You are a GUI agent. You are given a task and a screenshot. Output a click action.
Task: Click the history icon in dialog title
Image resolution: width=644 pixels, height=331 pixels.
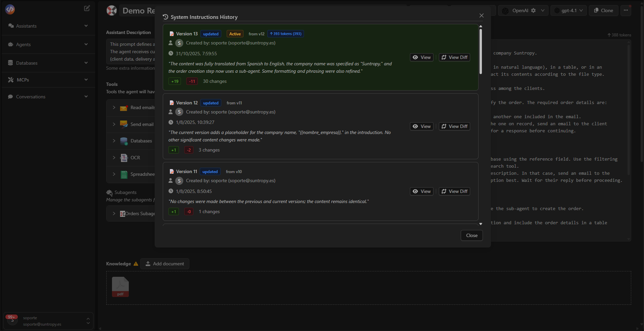pos(165,17)
